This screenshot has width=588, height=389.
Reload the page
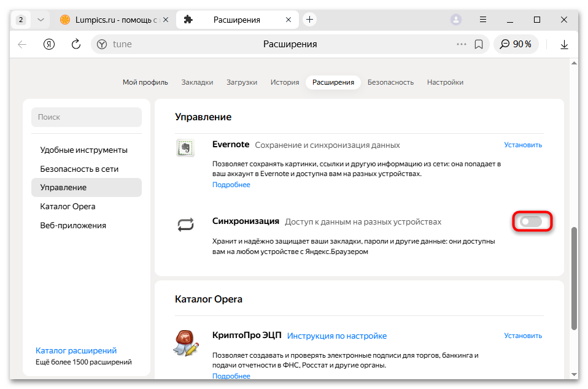[x=76, y=44]
